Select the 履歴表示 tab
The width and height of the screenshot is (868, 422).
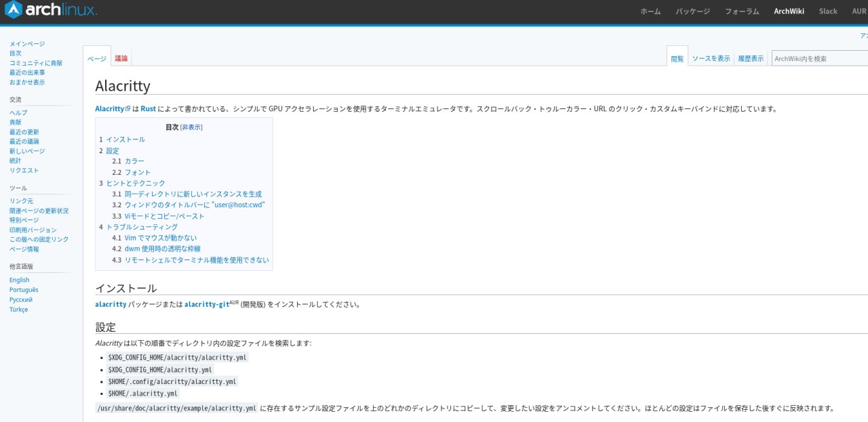tap(751, 58)
